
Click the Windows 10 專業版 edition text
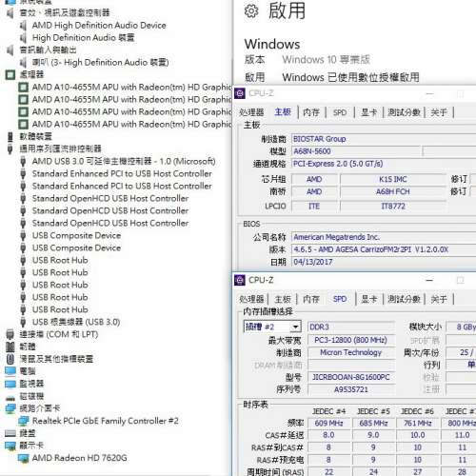[x=327, y=59]
